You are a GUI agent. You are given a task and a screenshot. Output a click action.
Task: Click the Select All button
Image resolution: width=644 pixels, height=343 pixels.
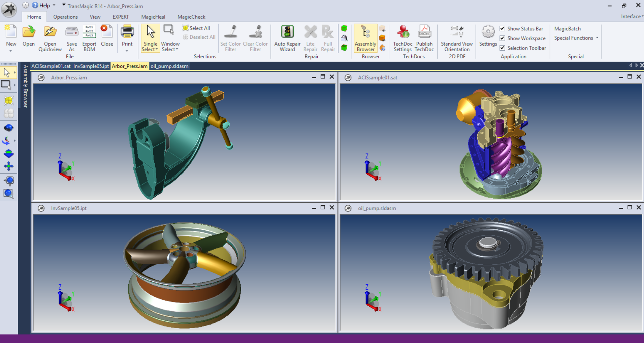point(196,28)
